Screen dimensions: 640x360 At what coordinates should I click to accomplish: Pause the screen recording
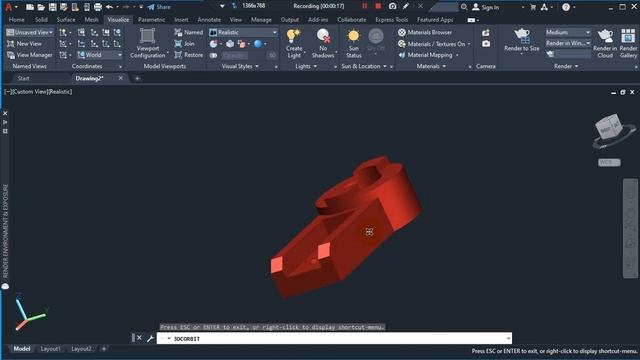pos(364,6)
